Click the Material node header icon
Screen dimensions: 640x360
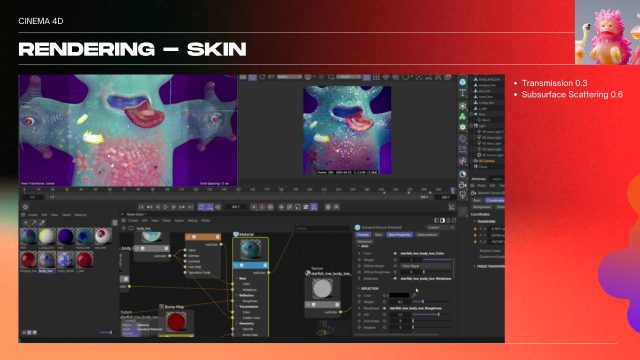[x=236, y=234]
